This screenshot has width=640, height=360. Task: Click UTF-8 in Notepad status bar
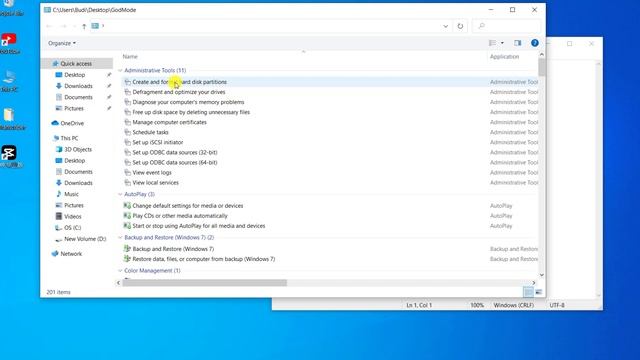557,305
